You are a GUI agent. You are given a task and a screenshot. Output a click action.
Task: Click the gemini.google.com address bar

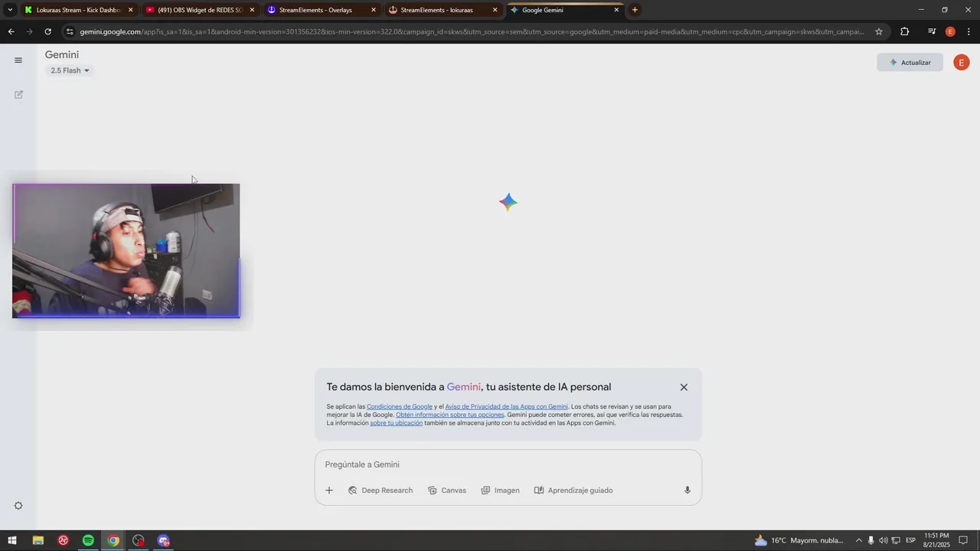click(x=472, y=31)
